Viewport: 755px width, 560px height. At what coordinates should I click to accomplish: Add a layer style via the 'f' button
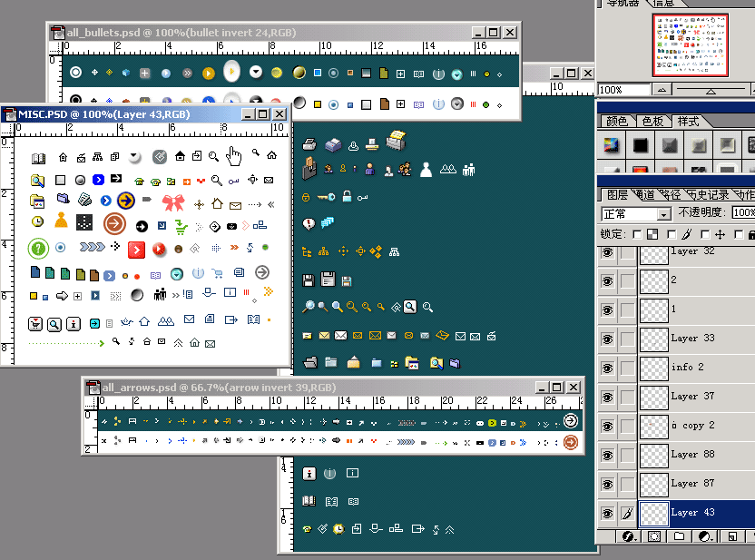[x=628, y=536]
